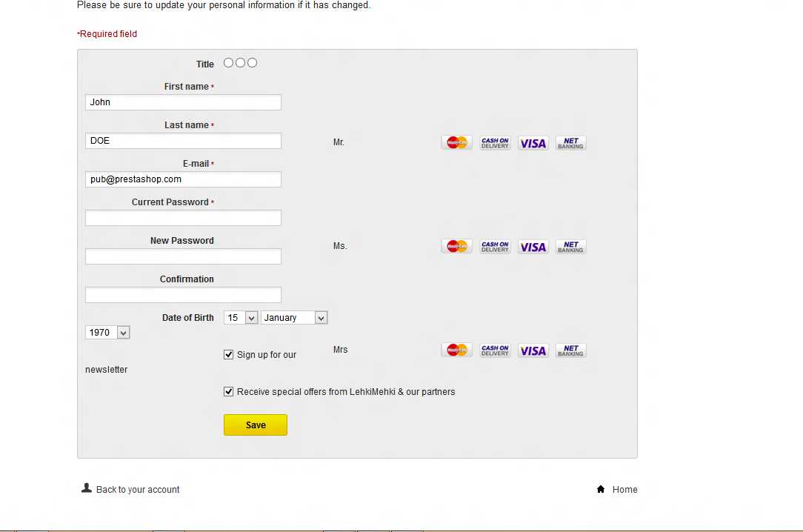Screen dimensions: 803x532
Task: Click the Home house icon
Action: (x=601, y=489)
